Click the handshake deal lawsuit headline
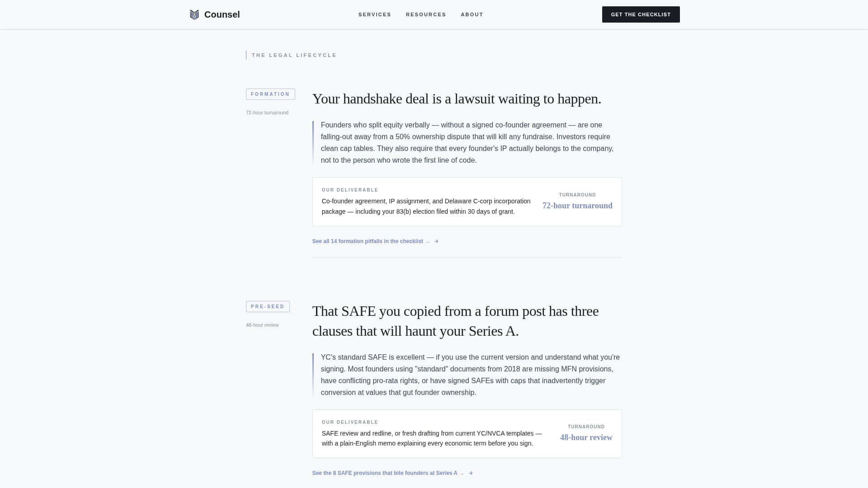Image resolution: width=868 pixels, height=488 pixels. (457, 99)
